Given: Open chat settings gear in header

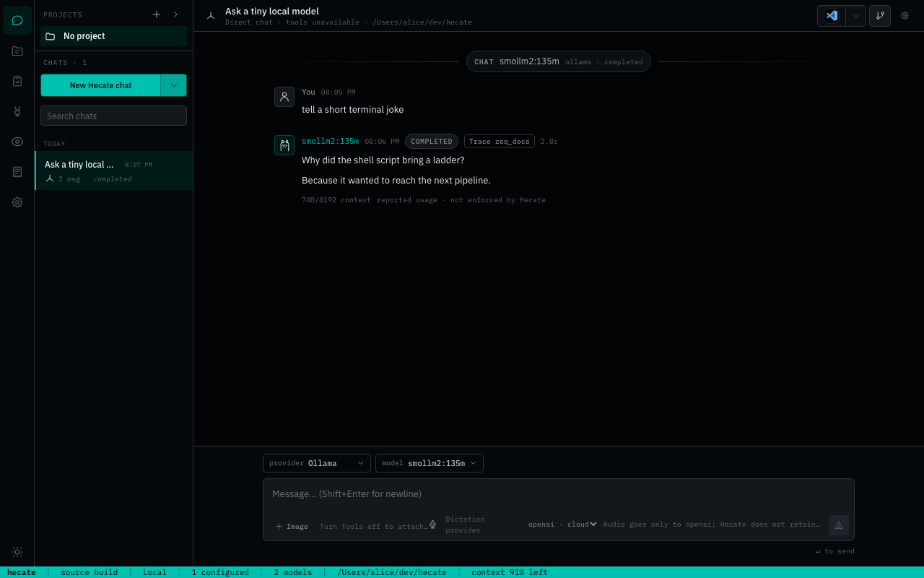Looking at the screenshot, I should tap(905, 16).
